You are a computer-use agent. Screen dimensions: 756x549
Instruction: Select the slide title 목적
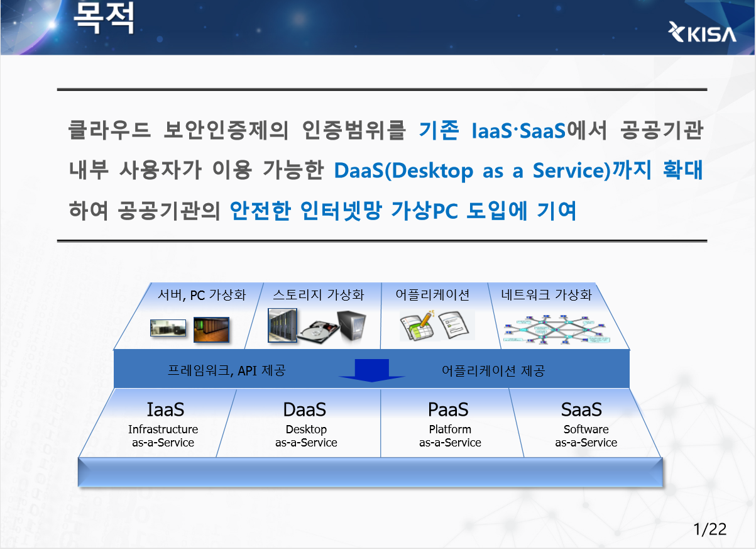tap(104, 18)
